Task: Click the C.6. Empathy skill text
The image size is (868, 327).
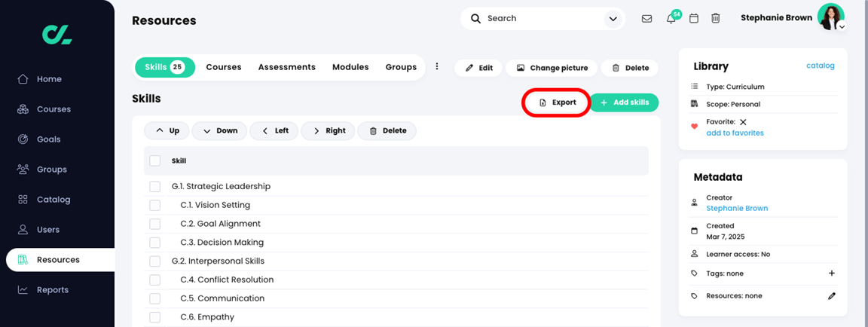Action: [207, 317]
